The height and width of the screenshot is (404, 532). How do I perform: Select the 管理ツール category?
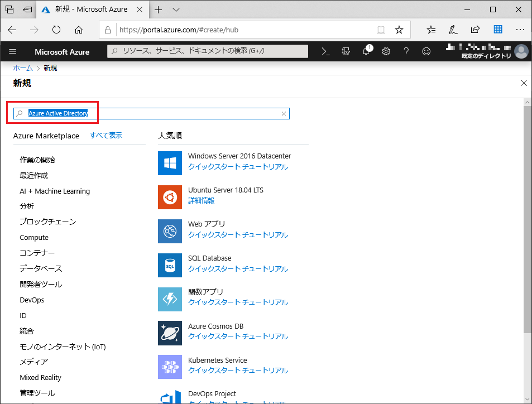tap(37, 393)
